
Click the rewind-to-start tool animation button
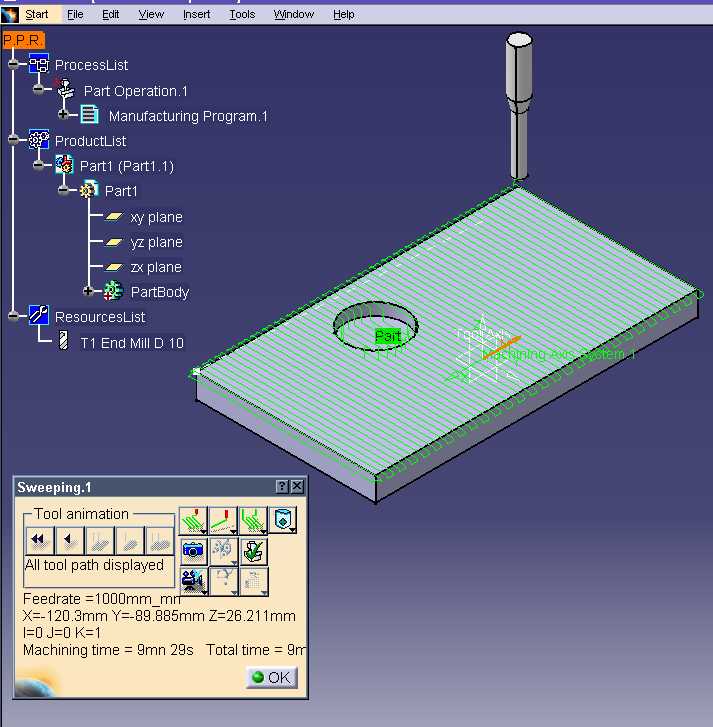[x=40, y=540]
